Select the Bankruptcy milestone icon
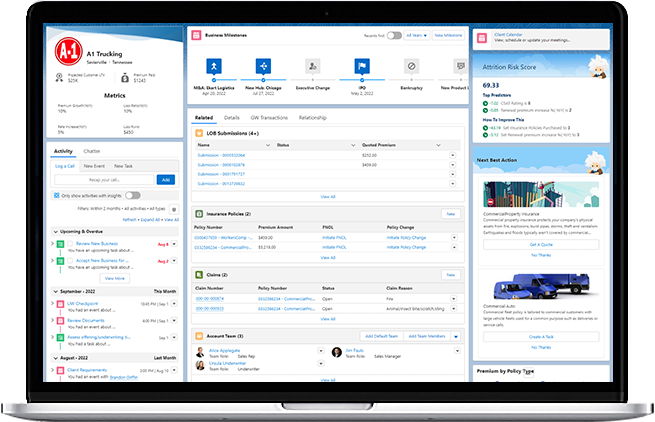The height and width of the screenshot is (422, 655). pyautogui.click(x=409, y=66)
